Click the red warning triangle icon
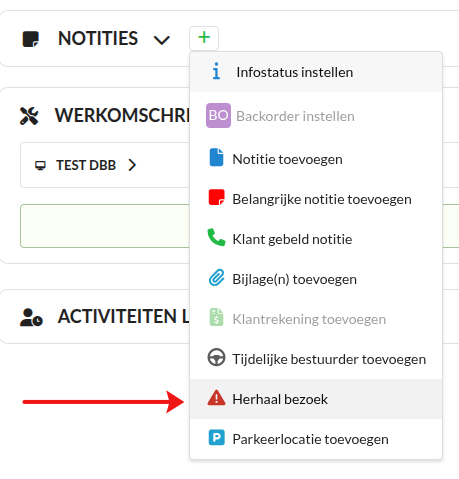Screen dimensions: 459x479 [216, 398]
